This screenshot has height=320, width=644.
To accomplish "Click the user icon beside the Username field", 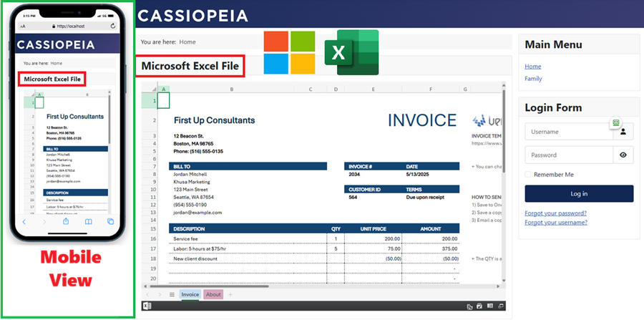I will point(623,132).
